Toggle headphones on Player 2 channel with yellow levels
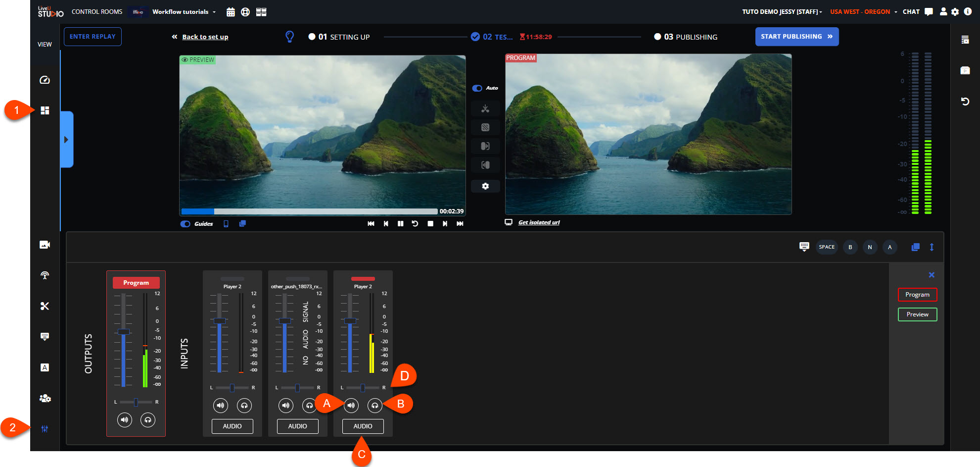This screenshot has width=980, height=467. pos(375,406)
